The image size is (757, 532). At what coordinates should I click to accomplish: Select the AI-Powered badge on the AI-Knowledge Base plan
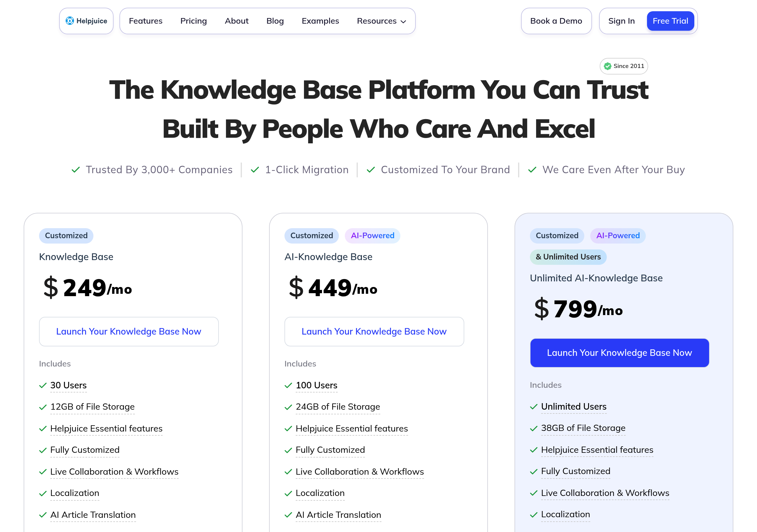372,236
